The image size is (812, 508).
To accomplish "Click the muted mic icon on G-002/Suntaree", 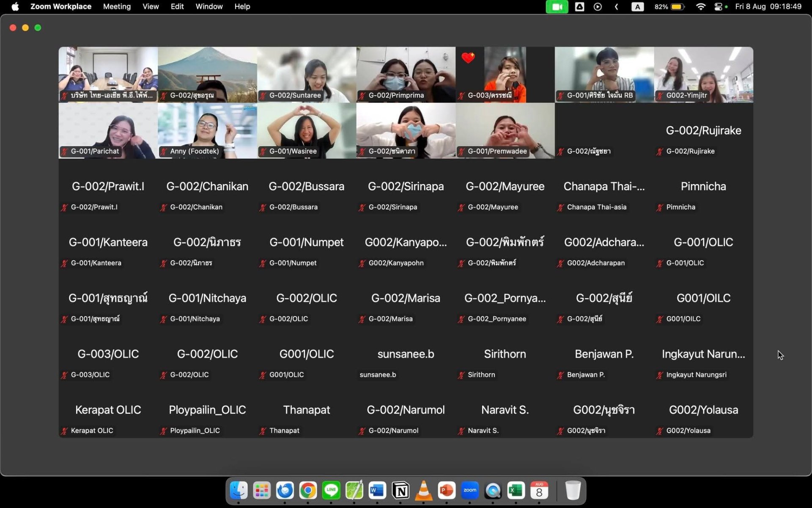I will click(263, 96).
